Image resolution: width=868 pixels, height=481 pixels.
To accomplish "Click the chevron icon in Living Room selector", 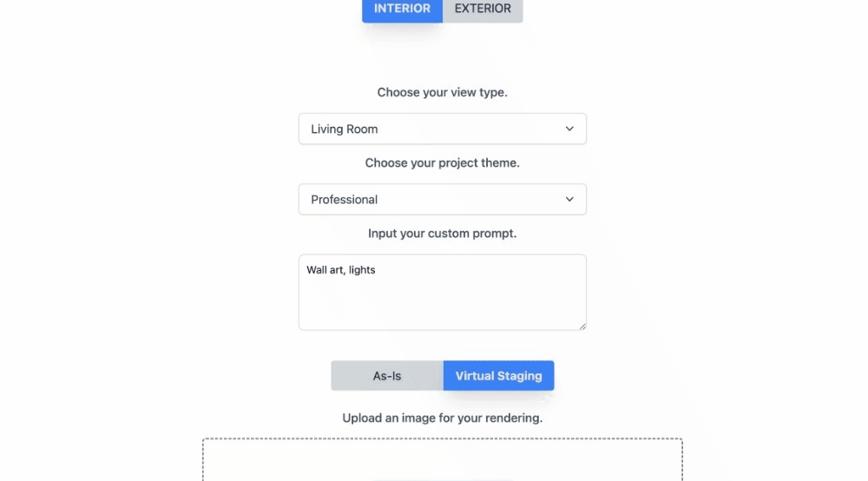I will click(x=569, y=128).
